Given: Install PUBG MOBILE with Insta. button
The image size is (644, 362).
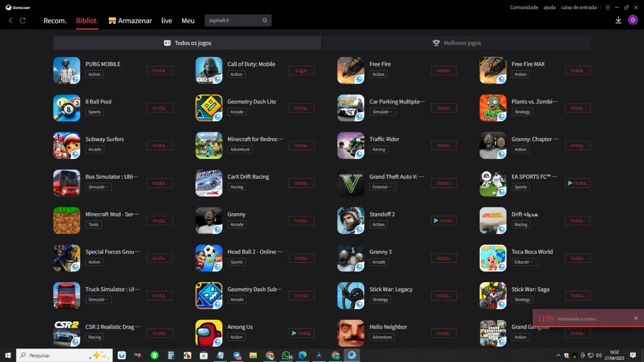Looking at the screenshot, I should click(160, 70).
